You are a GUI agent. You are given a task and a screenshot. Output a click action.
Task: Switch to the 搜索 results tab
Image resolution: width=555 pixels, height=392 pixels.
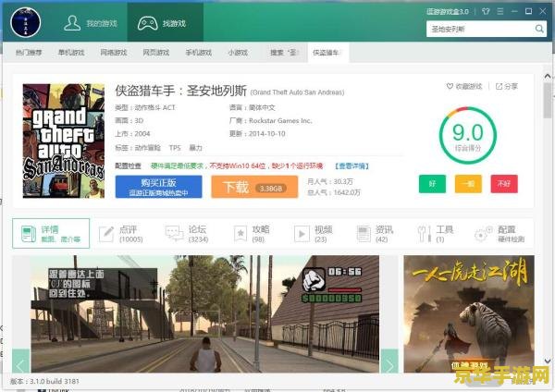284,53
